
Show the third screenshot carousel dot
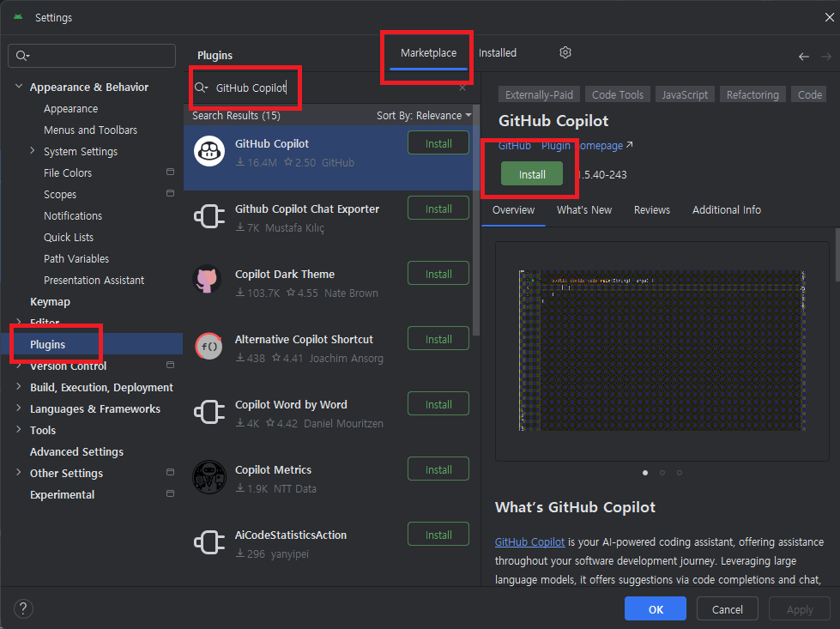point(680,473)
